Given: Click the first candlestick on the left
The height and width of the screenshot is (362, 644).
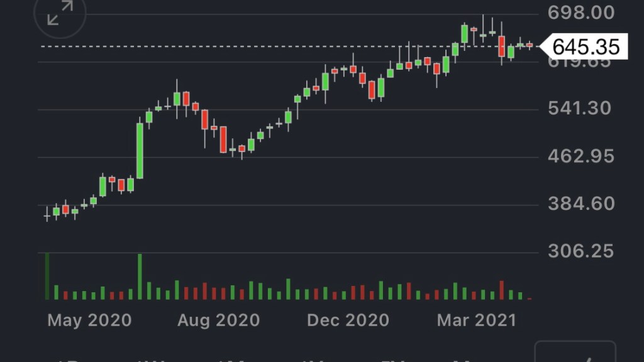Looking at the screenshot, I should point(47,216).
